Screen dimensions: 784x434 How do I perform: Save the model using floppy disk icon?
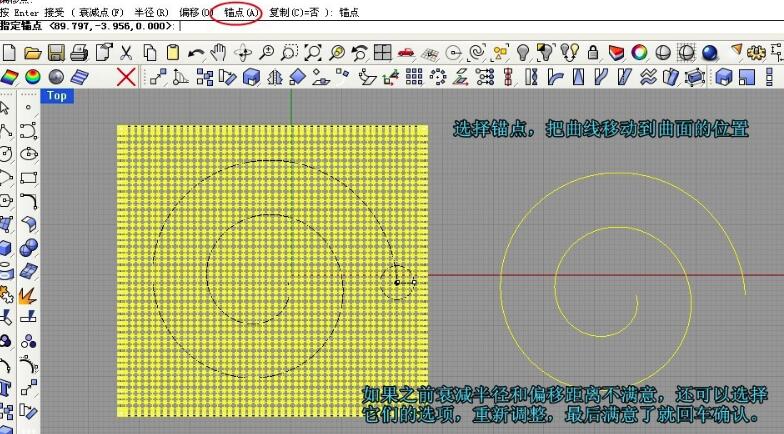[56, 52]
